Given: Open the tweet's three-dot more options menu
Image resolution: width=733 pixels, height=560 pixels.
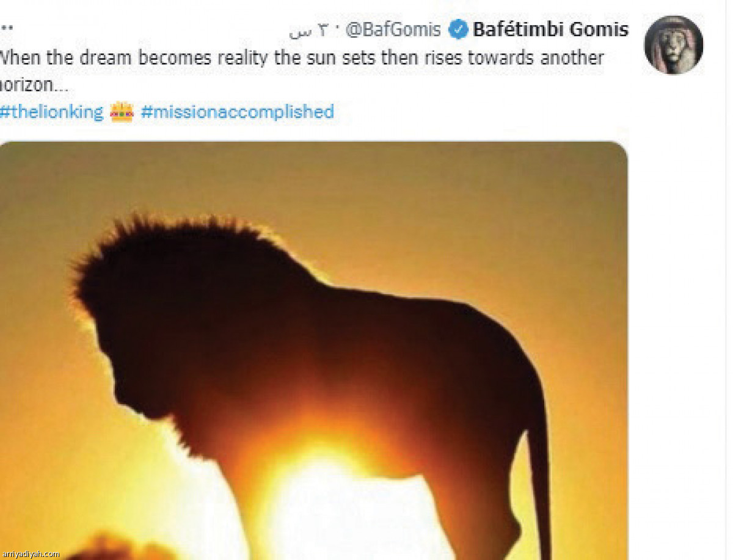Looking at the screenshot, I should (x=7, y=29).
